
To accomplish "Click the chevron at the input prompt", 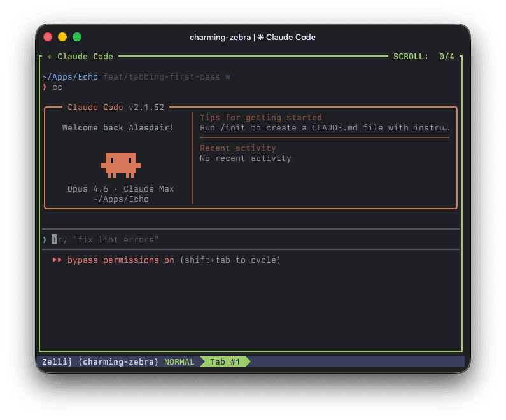I will point(45,240).
